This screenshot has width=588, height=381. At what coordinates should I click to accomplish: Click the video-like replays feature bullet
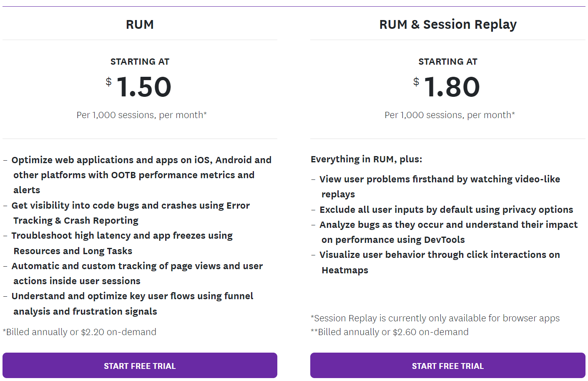click(x=440, y=187)
